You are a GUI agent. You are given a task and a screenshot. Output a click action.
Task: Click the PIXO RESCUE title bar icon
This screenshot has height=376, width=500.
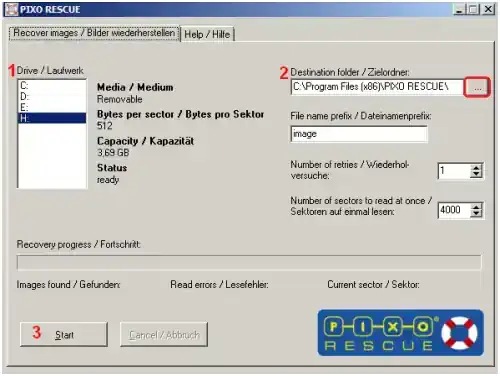[11, 10]
